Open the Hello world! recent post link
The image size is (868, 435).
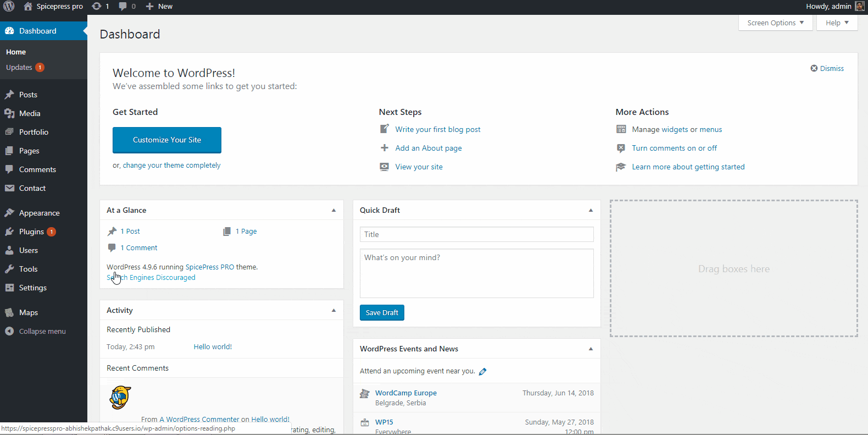213,346
